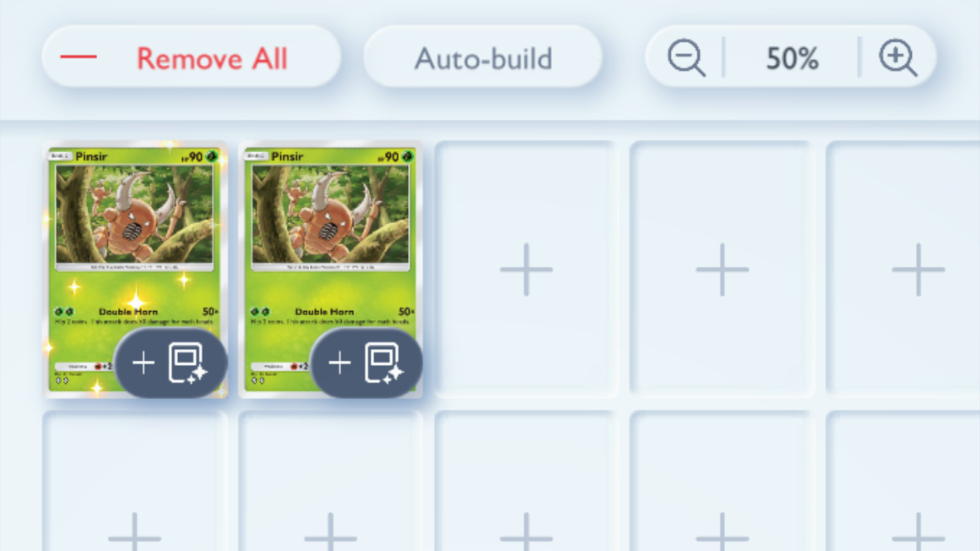The image size is (980, 551).
Task: Click the plus in the third top-row slot
Action: tap(526, 269)
